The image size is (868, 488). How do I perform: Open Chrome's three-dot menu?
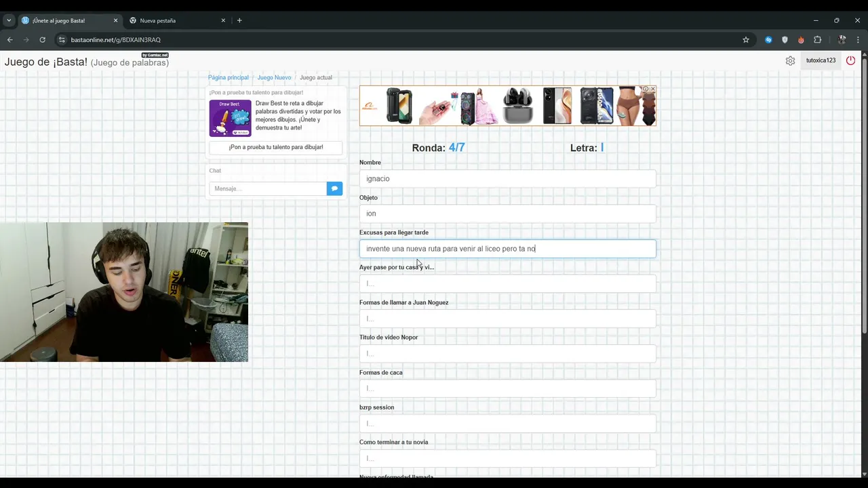click(x=858, y=40)
